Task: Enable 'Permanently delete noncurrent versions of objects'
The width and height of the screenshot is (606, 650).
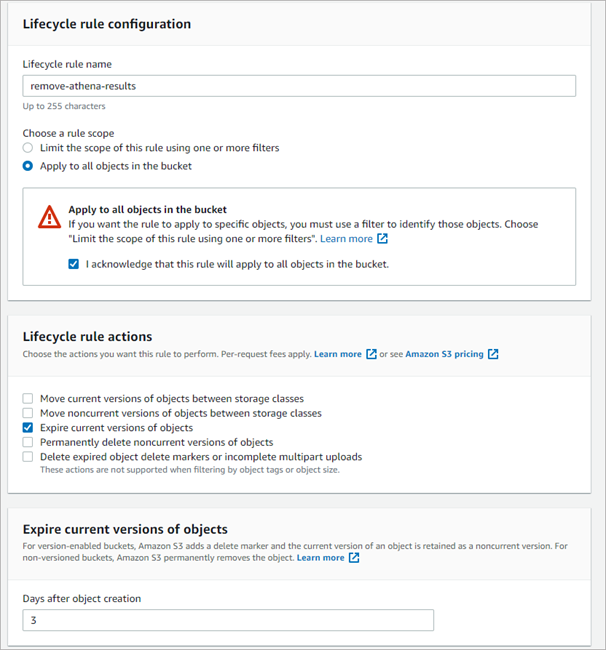Action: click(x=28, y=442)
